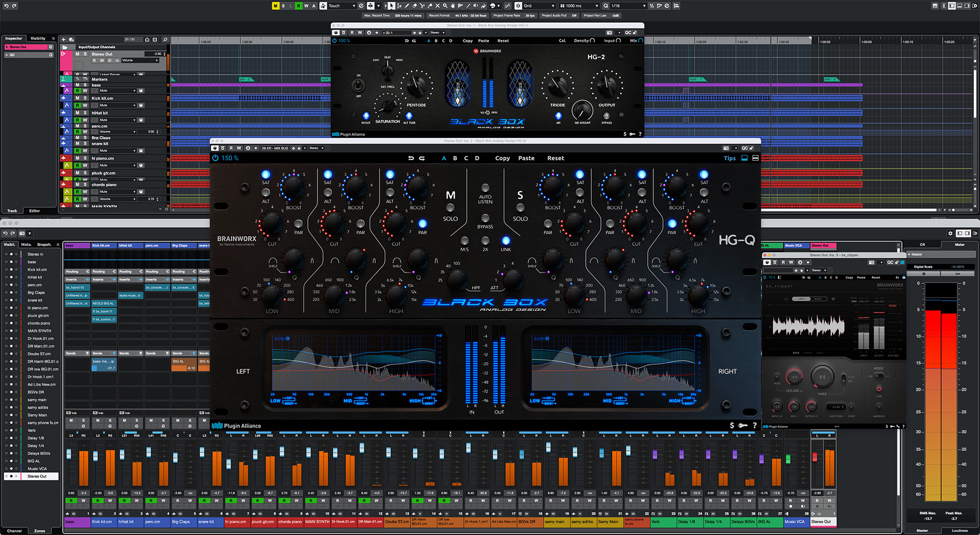980x535 pixels.
Task: Open the track search magnifier
Action: [x=165, y=39]
